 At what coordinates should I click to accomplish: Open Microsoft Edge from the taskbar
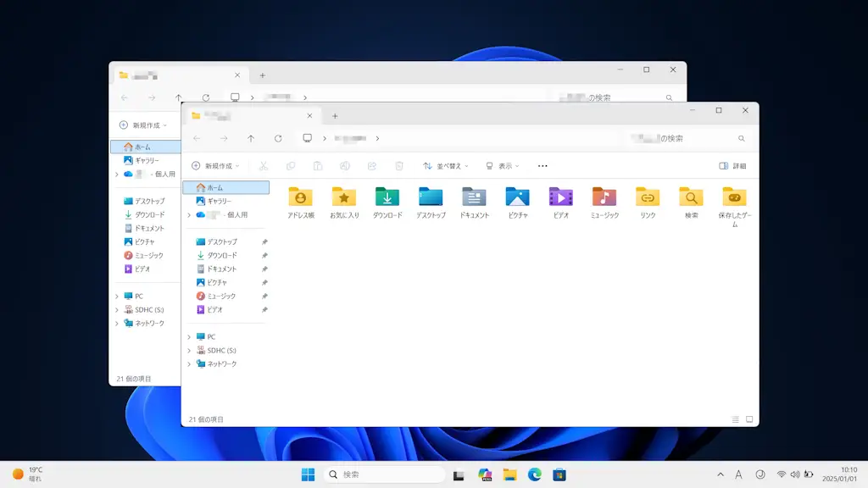(534, 474)
